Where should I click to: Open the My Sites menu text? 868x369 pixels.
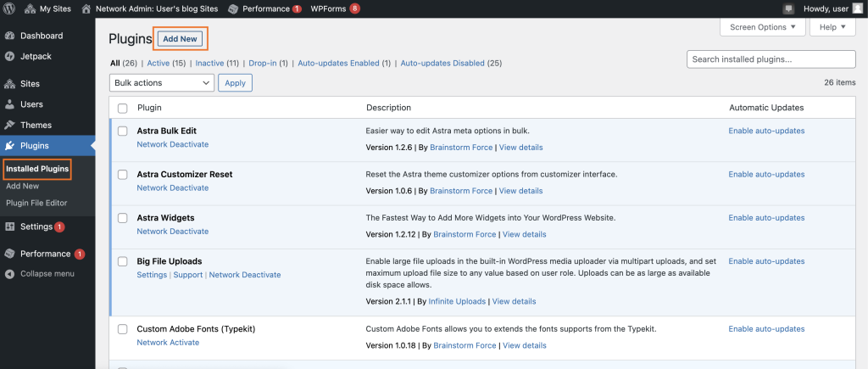[x=55, y=8]
